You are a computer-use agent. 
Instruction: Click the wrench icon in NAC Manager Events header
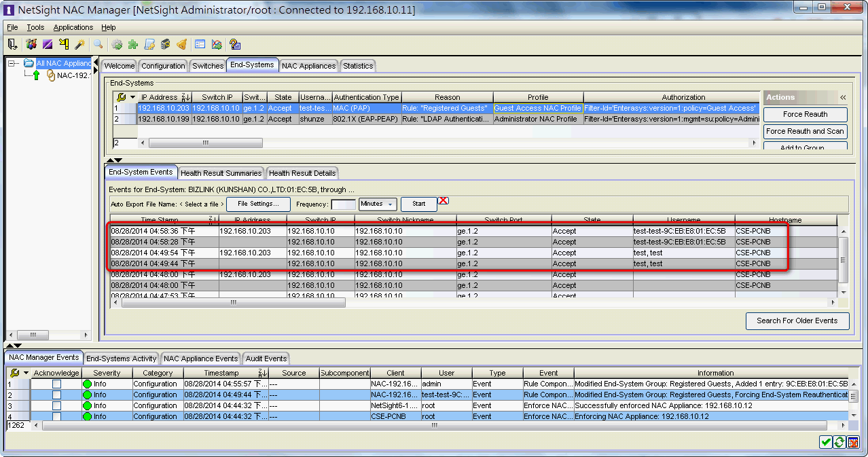(x=15, y=373)
